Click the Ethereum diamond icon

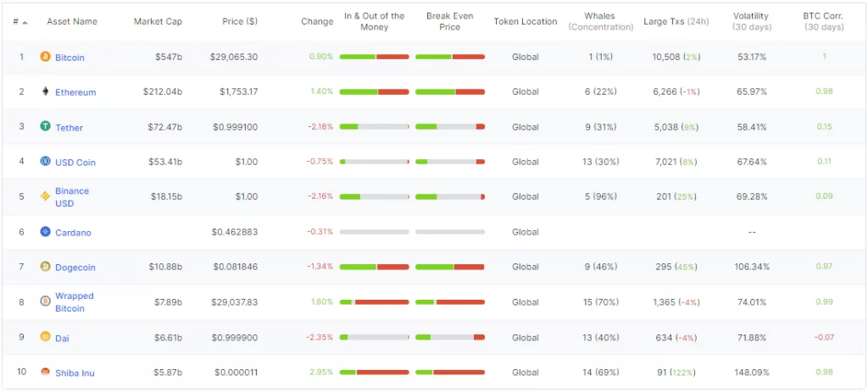(x=46, y=91)
